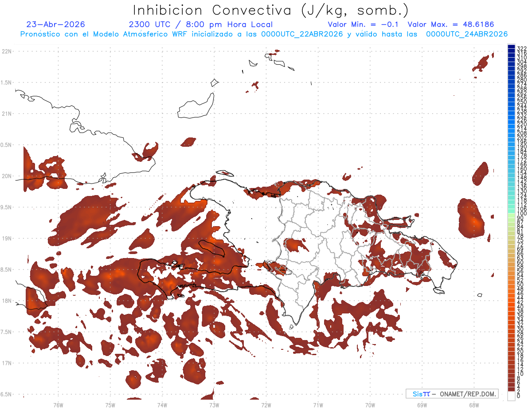The image size is (532, 411).
Task: Click the 76W longitude axis label
Action: coord(58,405)
